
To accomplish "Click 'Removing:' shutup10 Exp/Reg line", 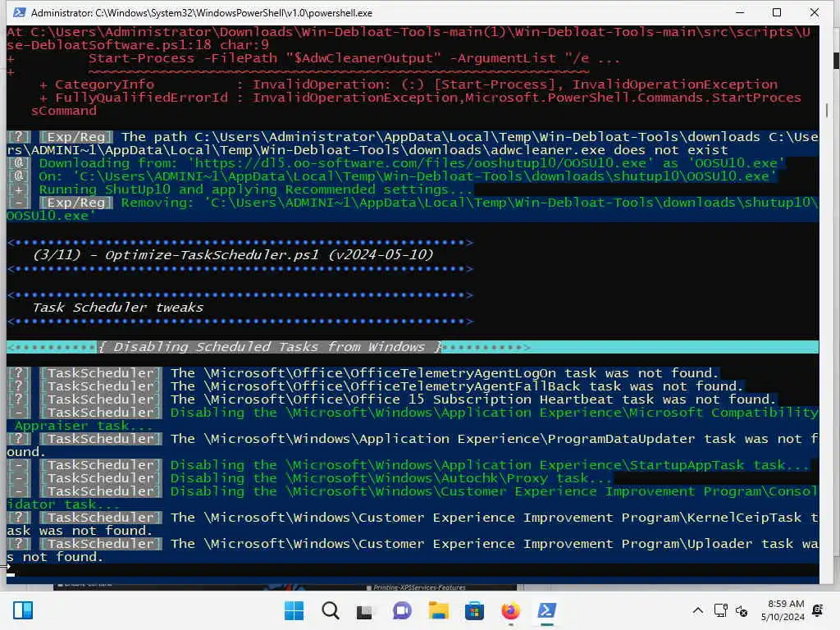I will pos(413,209).
